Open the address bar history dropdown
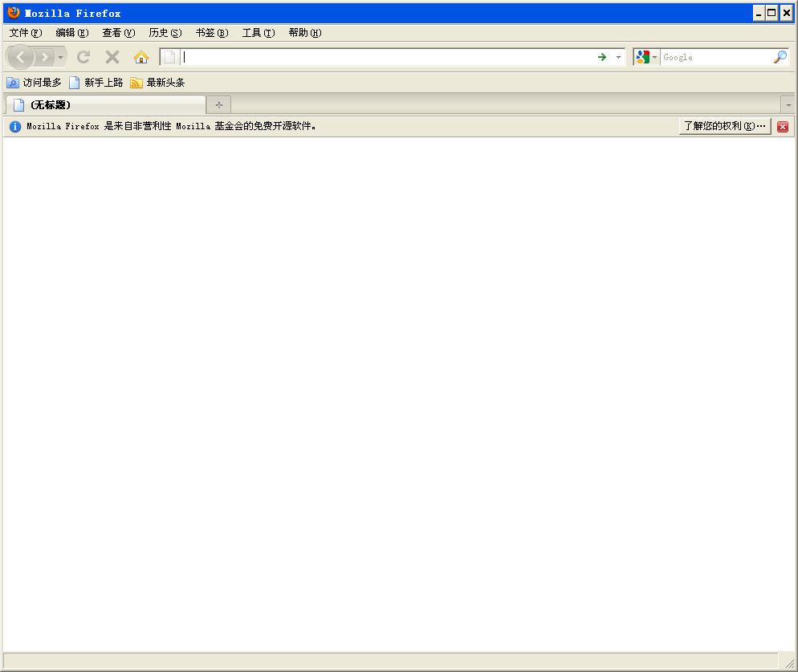This screenshot has width=798, height=672. pos(618,57)
